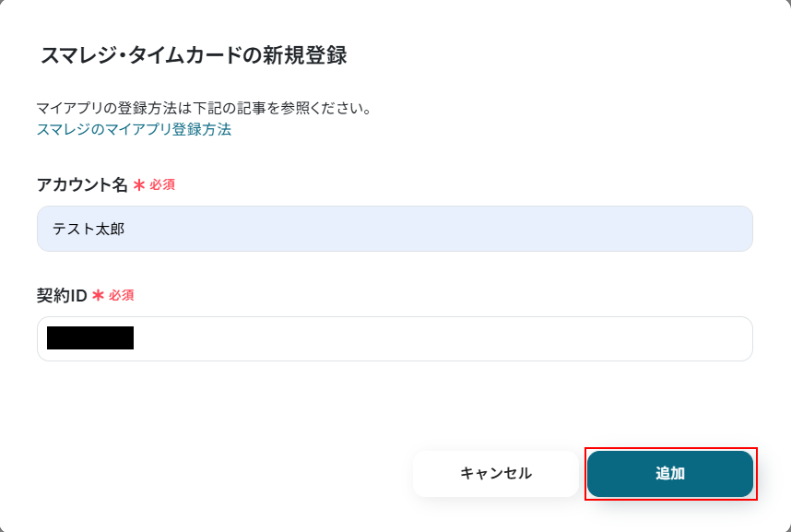The image size is (791, 532).
Task: Click the 追加 button
Action: [x=670, y=474]
